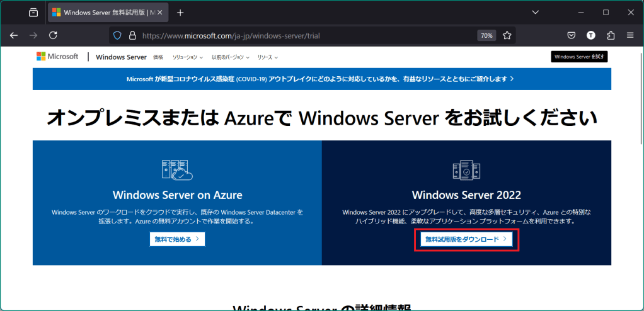Reset the 70% zoom level indicator
Image resolution: width=644 pixels, height=311 pixels.
click(486, 36)
